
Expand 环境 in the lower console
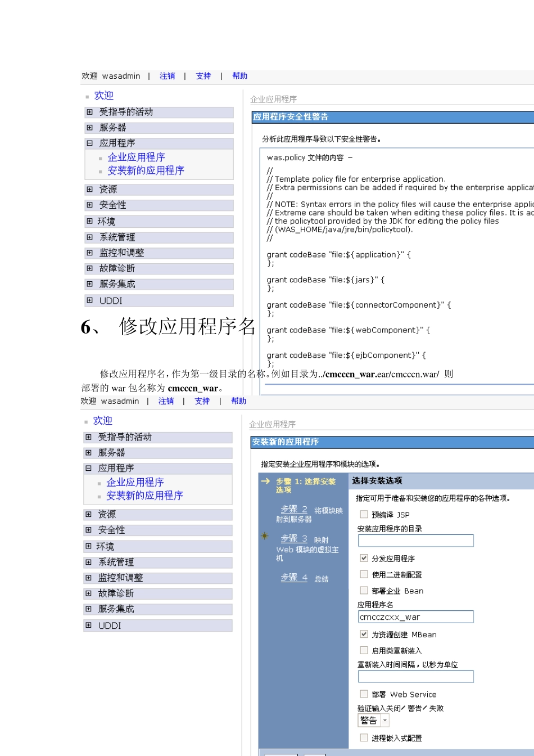89,546
